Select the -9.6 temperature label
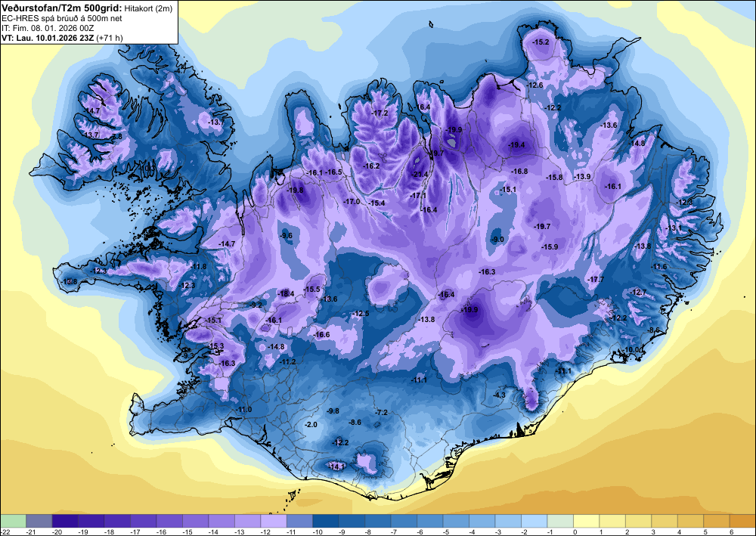 coord(287,235)
